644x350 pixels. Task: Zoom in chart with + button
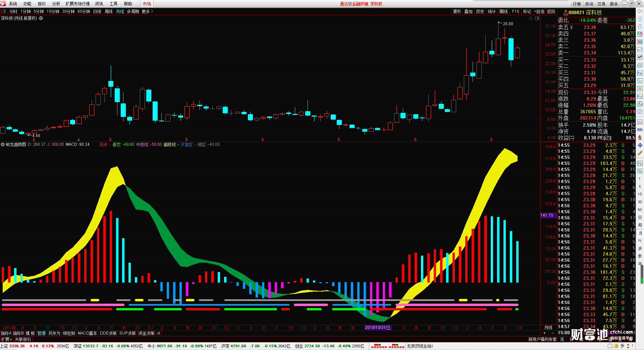click(x=544, y=333)
